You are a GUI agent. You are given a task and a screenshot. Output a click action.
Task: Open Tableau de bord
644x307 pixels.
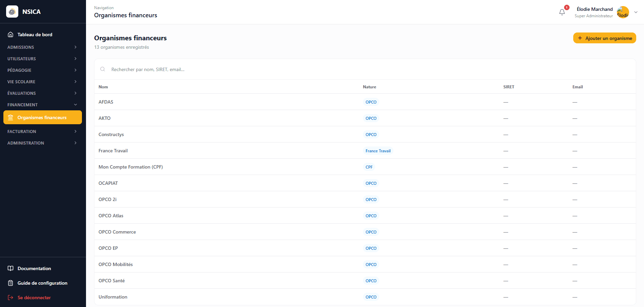[43, 35]
